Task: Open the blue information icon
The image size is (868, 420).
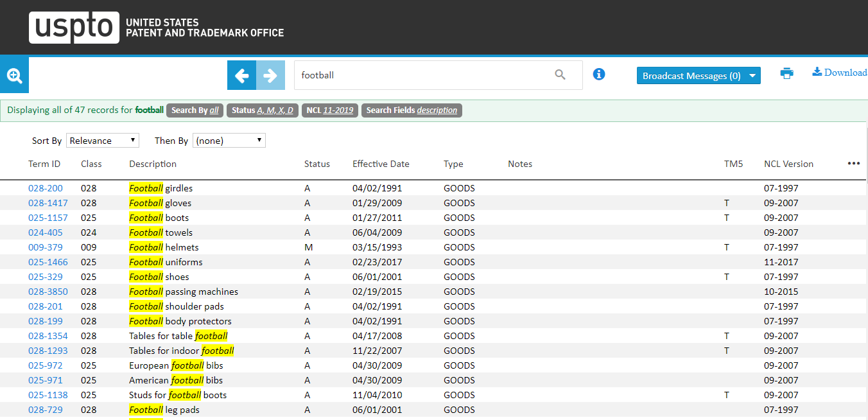Action: pyautogui.click(x=599, y=74)
